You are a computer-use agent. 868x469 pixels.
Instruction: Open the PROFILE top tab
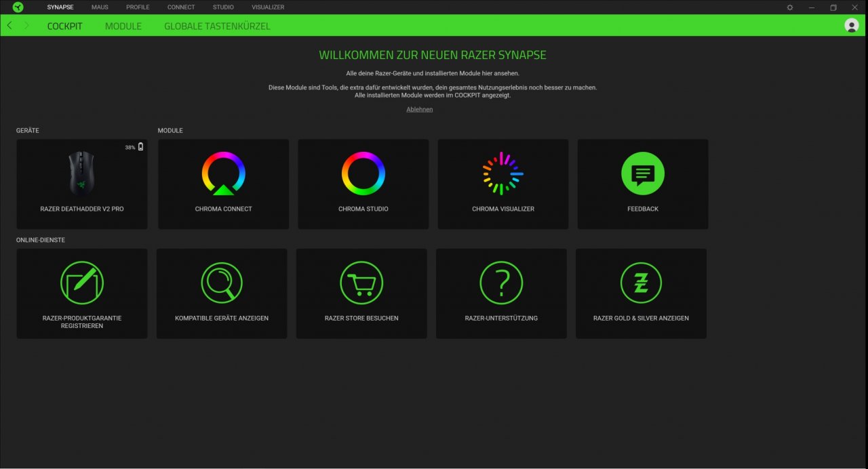tap(138, 7)
